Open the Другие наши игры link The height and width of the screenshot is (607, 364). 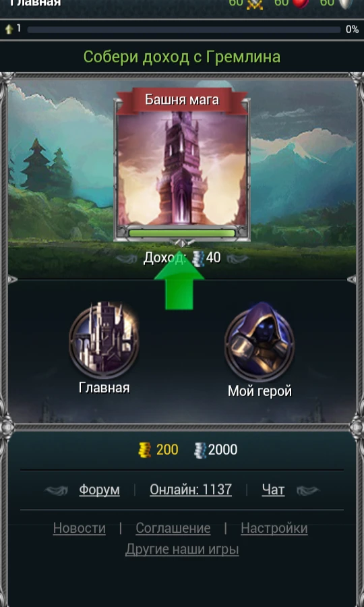point(182,549)
